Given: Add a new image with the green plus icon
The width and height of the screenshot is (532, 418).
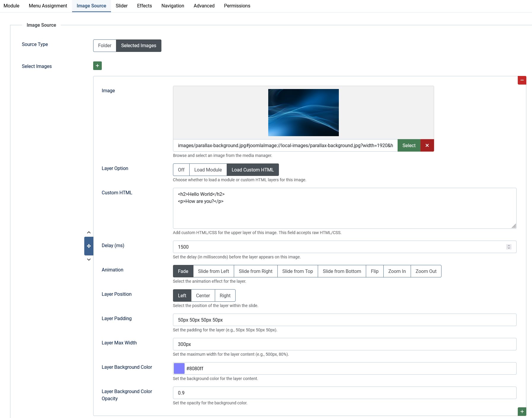Looking at the screenshot, I should [97, 66].
